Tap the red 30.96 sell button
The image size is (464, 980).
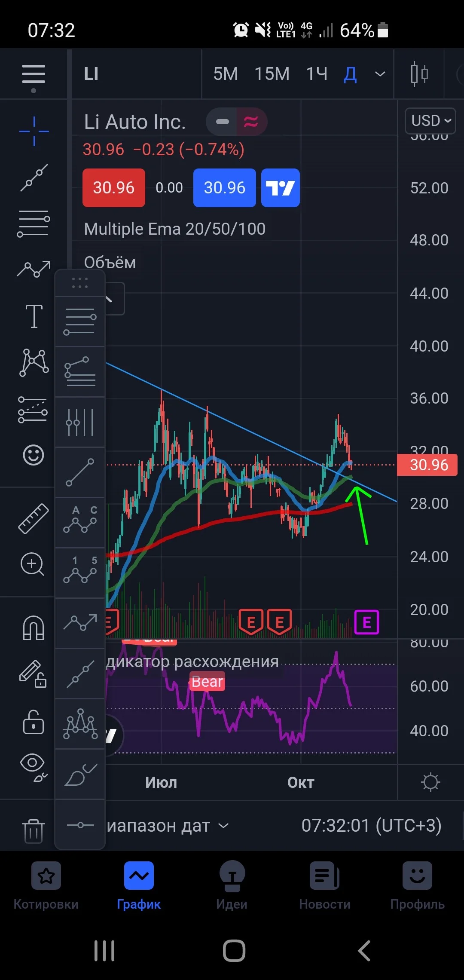(114, 188)
